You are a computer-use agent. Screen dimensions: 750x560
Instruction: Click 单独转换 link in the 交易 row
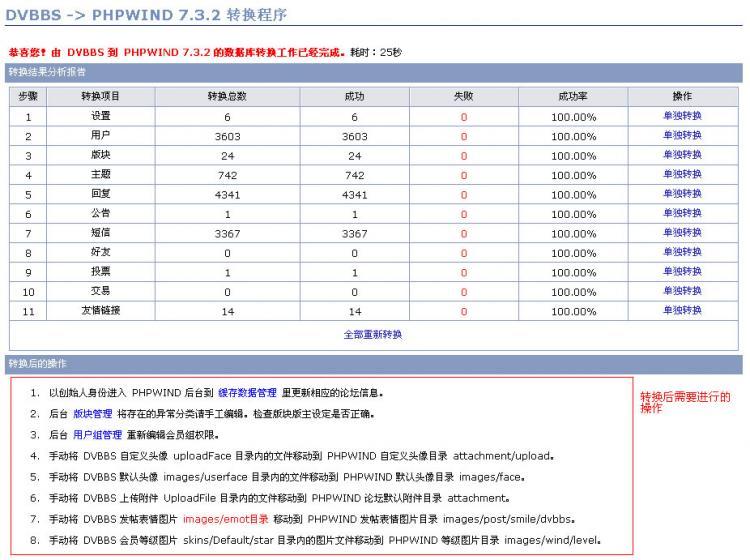(682, 291)
